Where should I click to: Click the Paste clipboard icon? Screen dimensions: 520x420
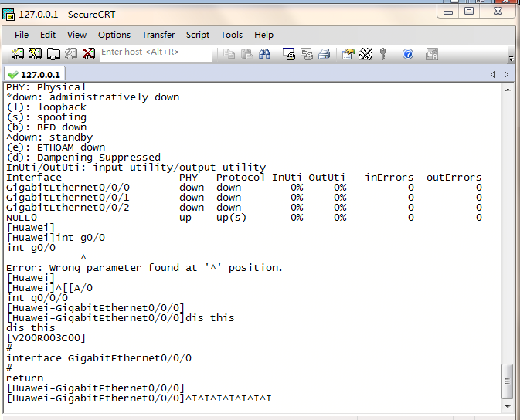(247, 54)
